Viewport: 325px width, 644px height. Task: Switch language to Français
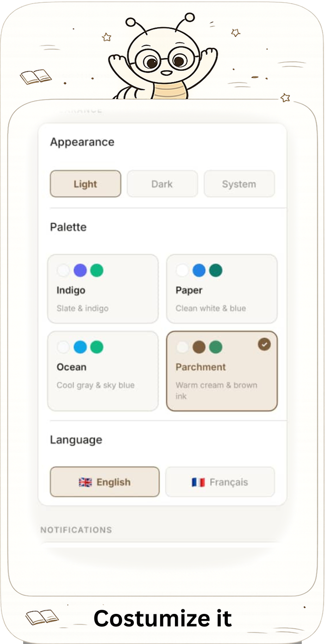pos(220,482)
